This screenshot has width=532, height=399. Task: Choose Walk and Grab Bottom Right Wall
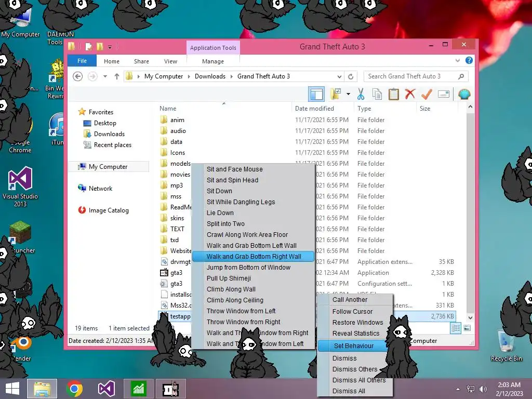point(253,257)
